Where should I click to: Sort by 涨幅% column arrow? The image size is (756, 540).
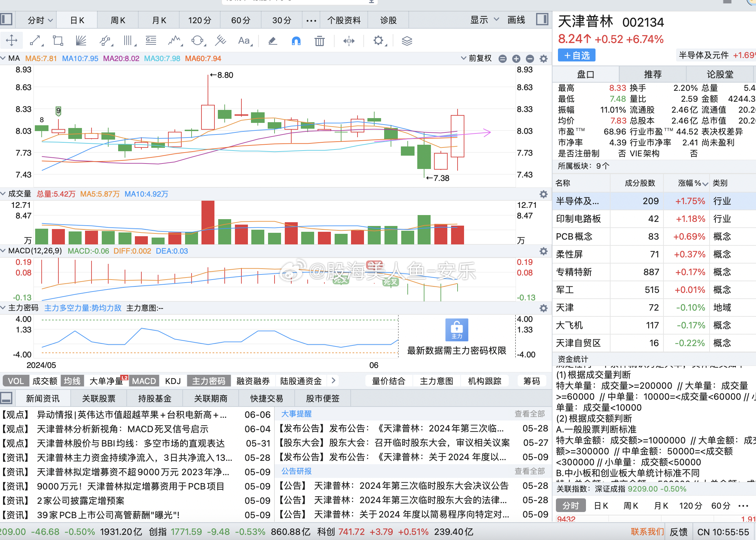(x=705, y=184)
